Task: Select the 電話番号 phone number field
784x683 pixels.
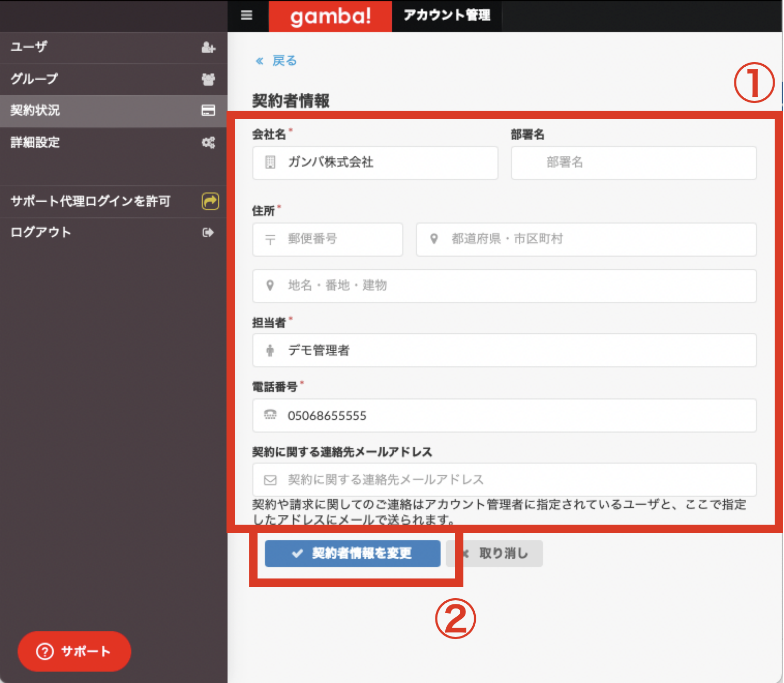Action: [505, 415]
